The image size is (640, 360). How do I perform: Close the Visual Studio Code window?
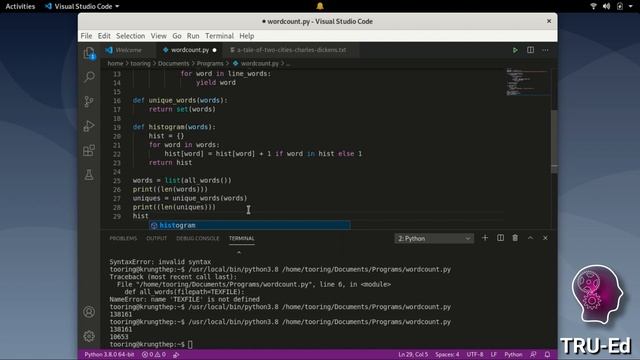coord(549,21)
